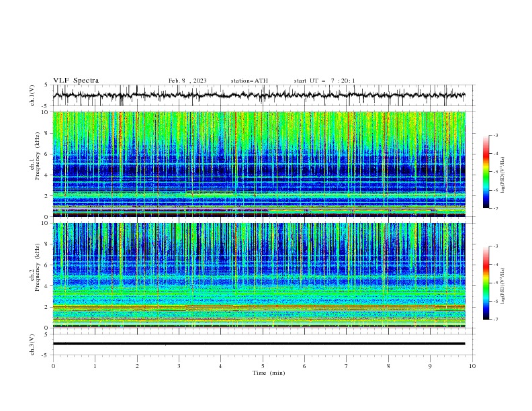The width and height of the screenshot is (532, 411).
Task: Click inside the ch.2 spectrogram panel
Action: click(x=259, y=275)
